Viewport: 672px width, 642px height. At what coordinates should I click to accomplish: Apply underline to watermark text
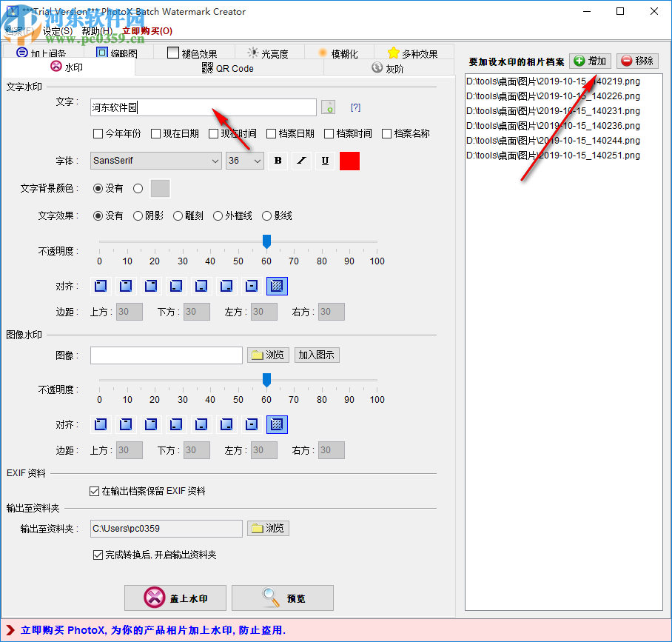(x=325, y=161)
